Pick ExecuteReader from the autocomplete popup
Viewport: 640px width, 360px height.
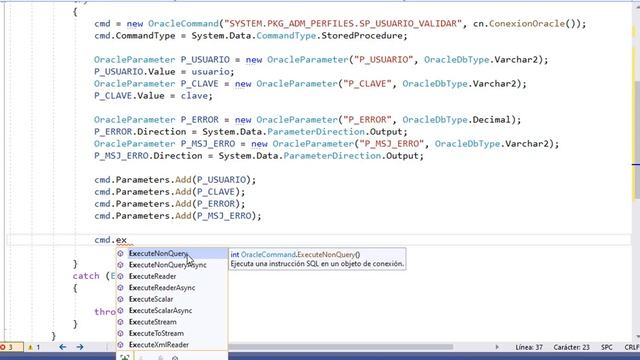172,276
